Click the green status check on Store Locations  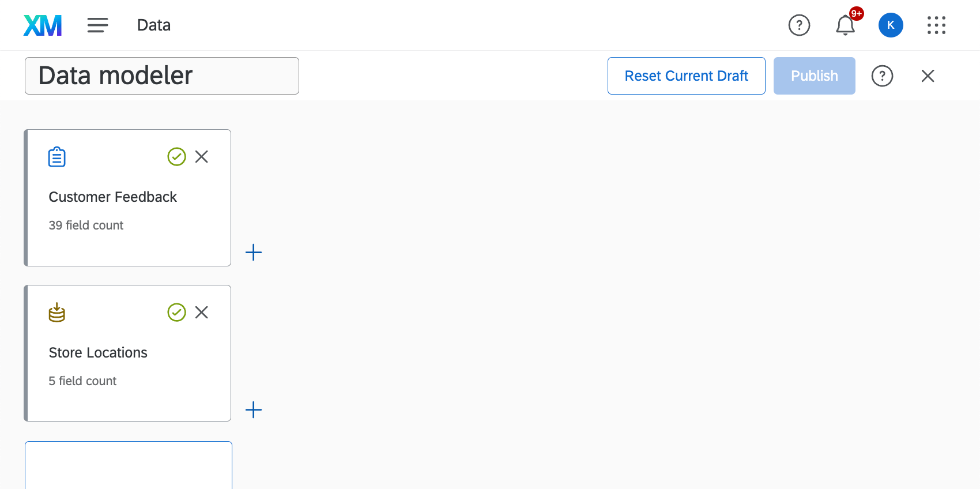[x=176, y=312]
